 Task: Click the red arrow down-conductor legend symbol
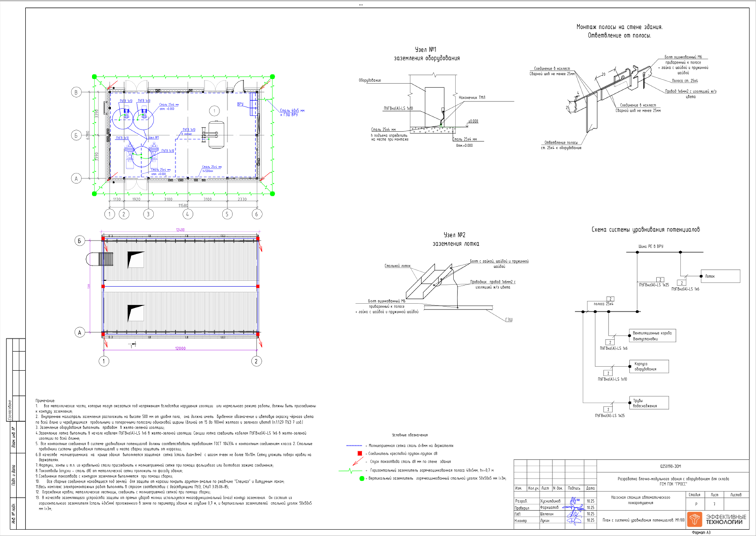pyautogui.click(x=357, y=462)
